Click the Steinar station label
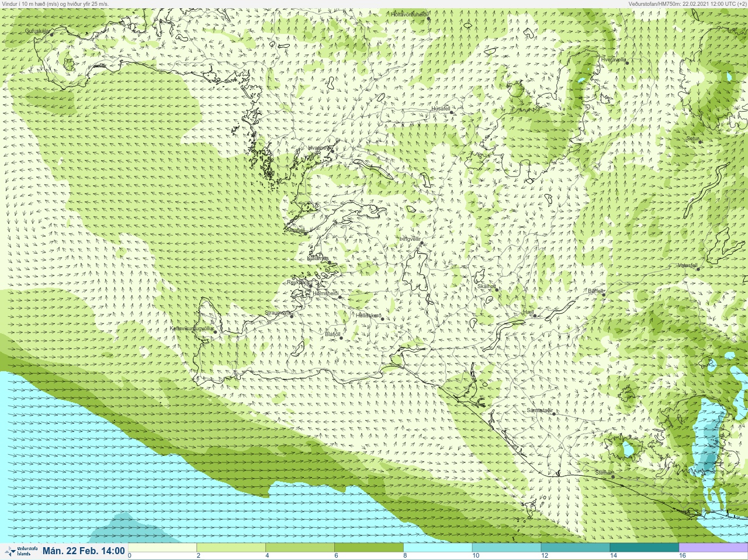Screen dimensions: 748x560 (604, 473)
